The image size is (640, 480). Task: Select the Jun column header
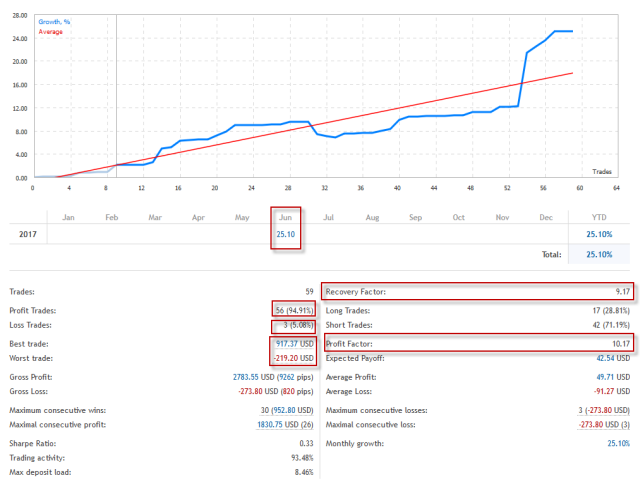(x=285, y=216)
